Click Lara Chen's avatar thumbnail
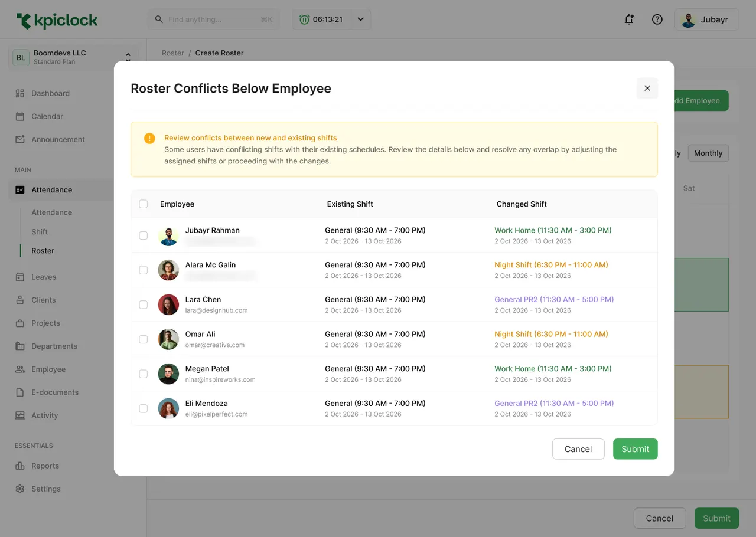The width and height of the screenshot is (756, 537). click(168, 304)
